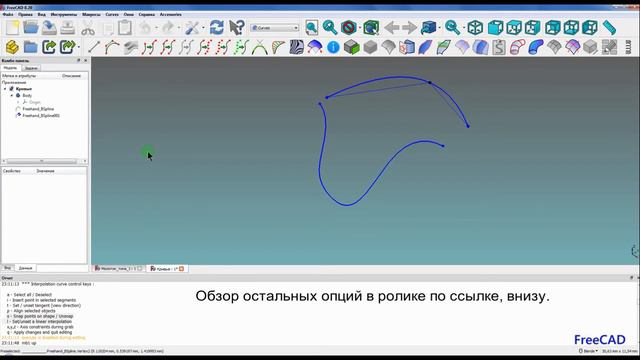The width and height of the screenshot is (640, 360).
Task: Select the Вид property tab
Action: 7,268
